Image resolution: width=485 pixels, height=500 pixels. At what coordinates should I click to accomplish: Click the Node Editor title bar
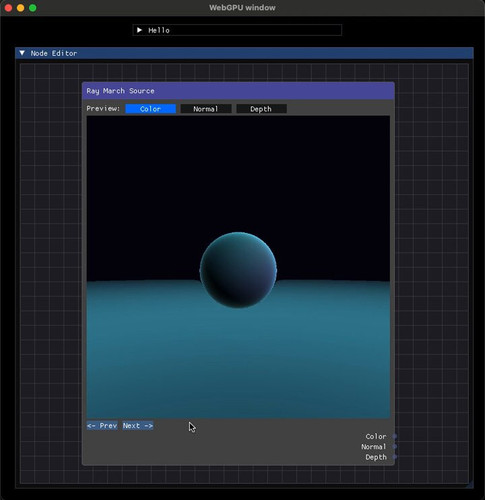click(x=244, y=53)
